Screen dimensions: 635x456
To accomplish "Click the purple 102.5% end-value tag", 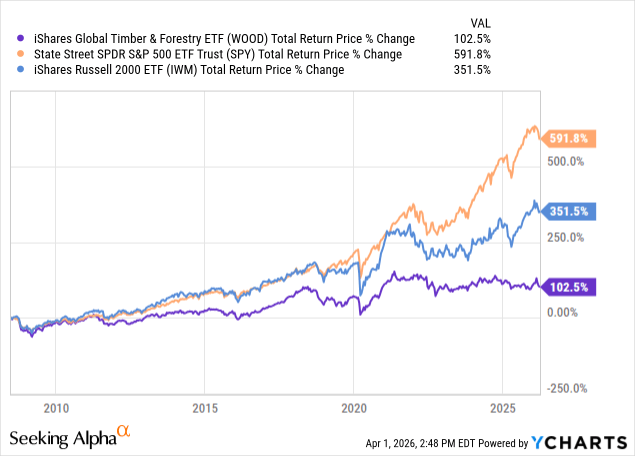I will tap(570, 287).
